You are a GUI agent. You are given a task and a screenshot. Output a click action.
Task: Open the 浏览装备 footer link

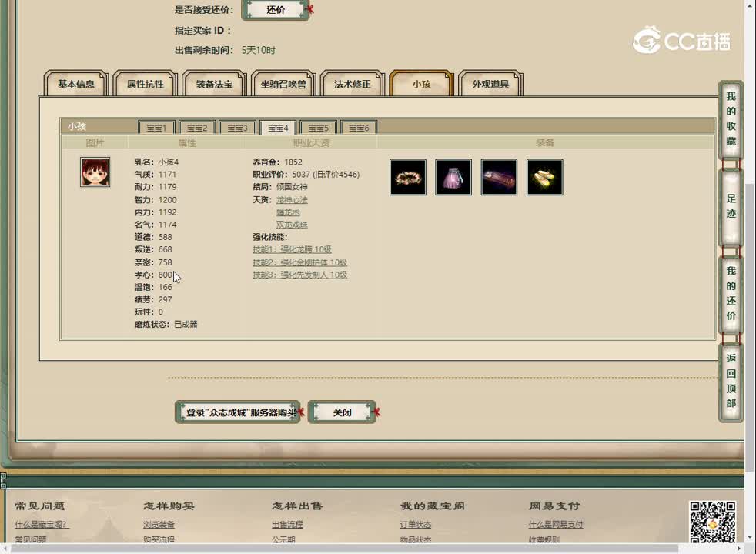159,525
